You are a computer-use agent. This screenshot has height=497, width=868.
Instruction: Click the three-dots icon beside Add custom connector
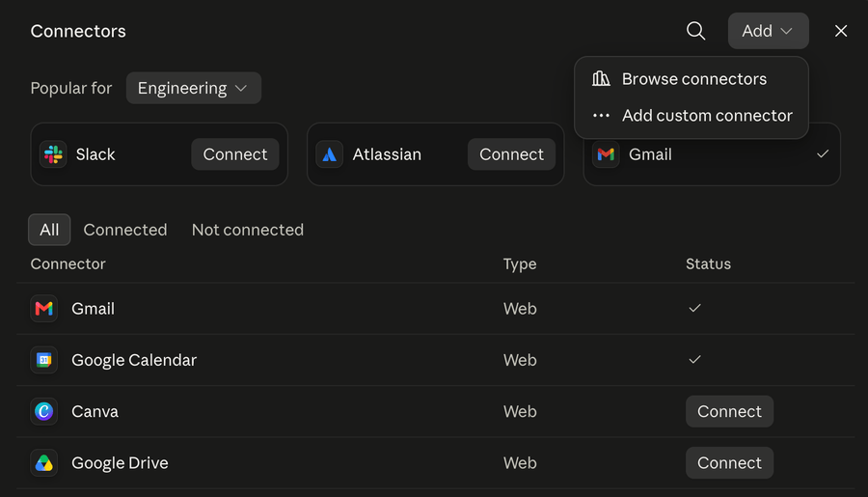click(x=601, y=116)
